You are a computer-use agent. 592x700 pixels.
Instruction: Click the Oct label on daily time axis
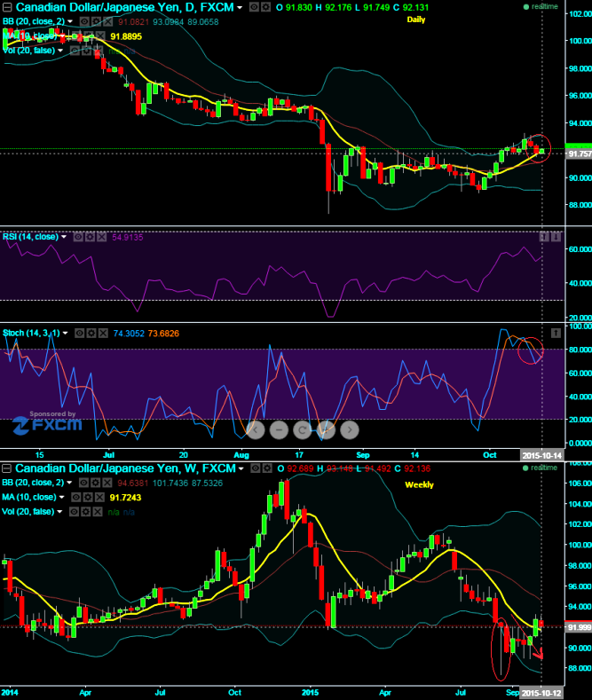pyautogui.click(x=490, y=455)
